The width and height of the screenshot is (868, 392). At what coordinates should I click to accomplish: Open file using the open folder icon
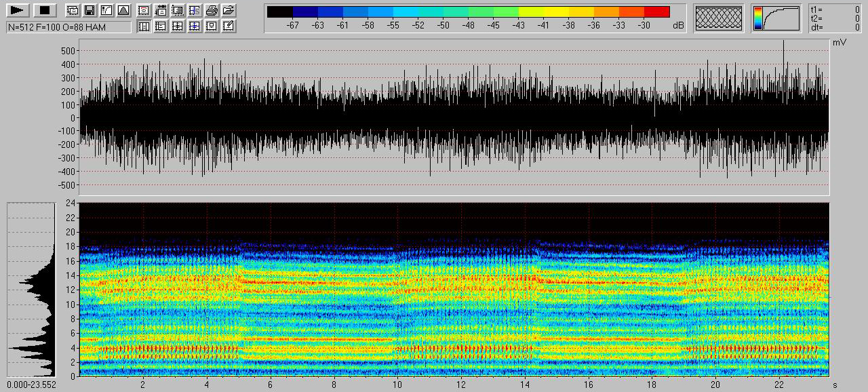229,10
